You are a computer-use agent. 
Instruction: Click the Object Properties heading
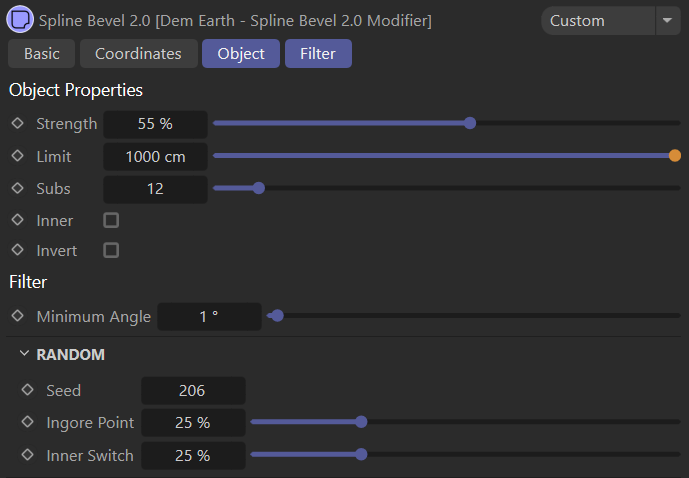(76, 90)
